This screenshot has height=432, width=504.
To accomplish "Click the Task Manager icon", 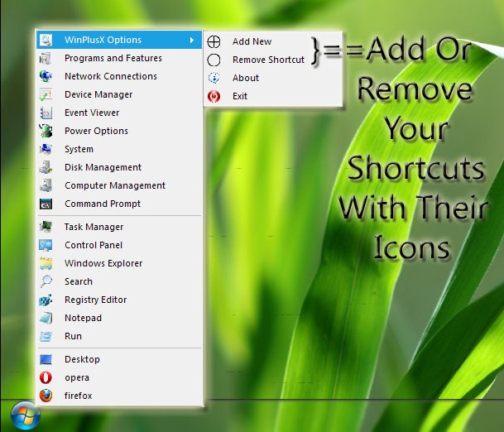I will (x=46, y=227).
